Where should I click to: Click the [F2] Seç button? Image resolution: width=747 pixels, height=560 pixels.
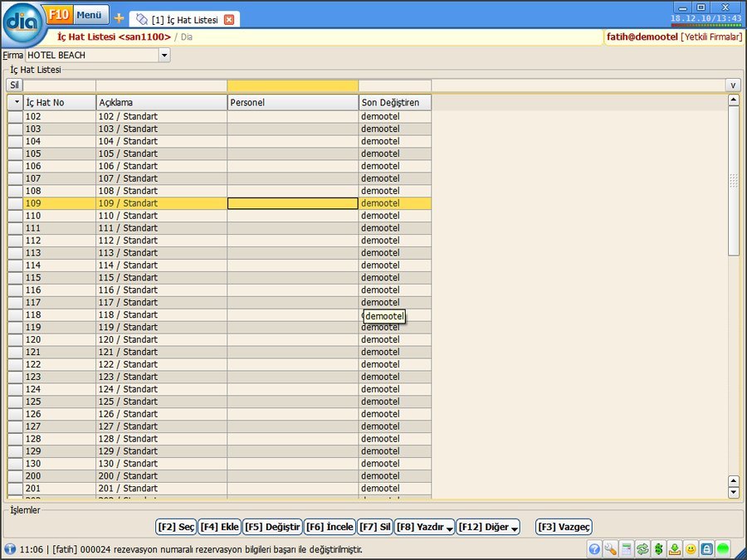[176, 527]
